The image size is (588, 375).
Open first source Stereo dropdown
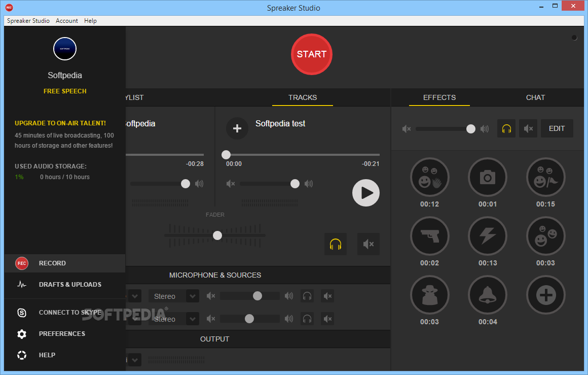coord(174,296)
